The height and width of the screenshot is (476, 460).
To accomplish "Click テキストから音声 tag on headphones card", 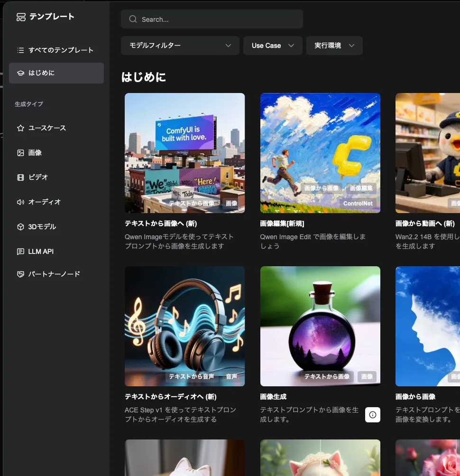I will 192,376.
